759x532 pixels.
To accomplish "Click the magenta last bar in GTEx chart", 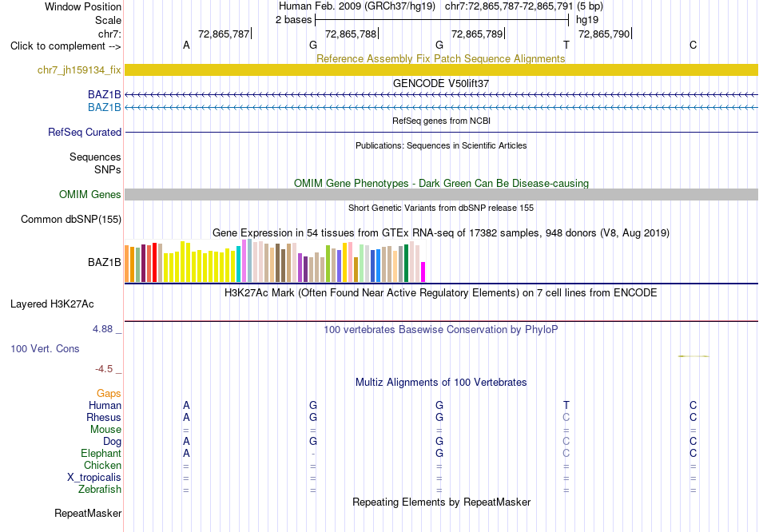I will point(423,272).
